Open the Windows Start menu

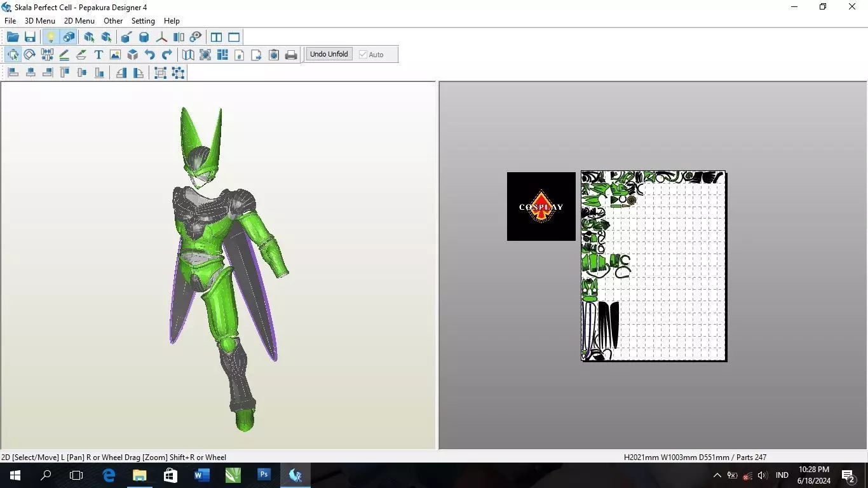pos(15,475)
